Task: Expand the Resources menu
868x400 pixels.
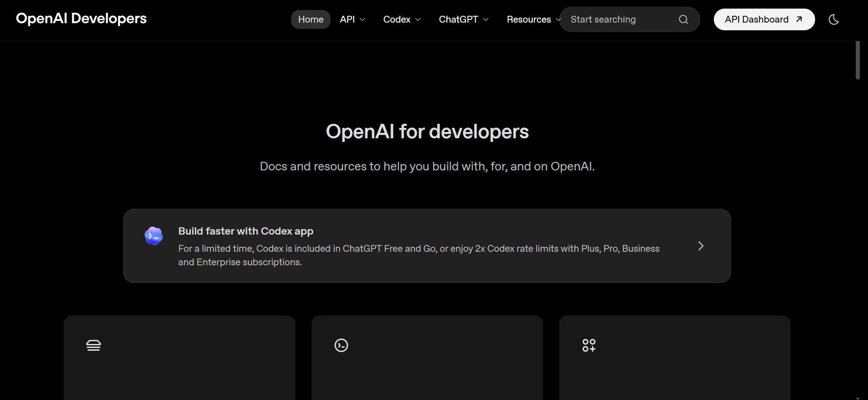Action: 533,19
